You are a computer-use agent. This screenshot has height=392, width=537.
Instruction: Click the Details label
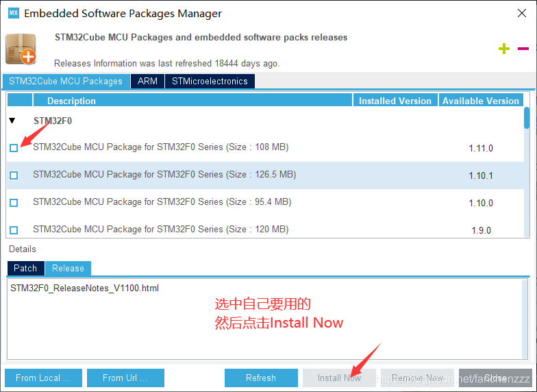[22, 249]
